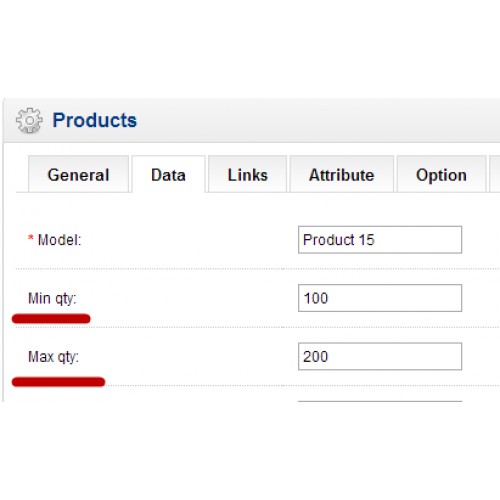The height and width of the screenshot is (500, 500).
Task: Click the Max qty field showing 200
Action: click(380, 356)
